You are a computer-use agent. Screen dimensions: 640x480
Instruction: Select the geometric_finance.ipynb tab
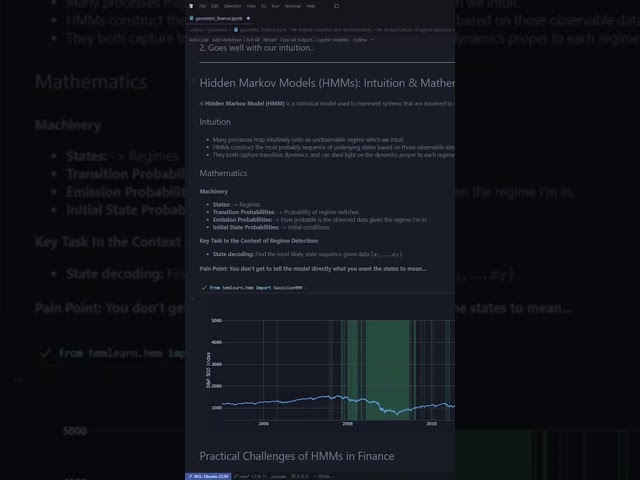pyautogui.click(x=219, y=18)
